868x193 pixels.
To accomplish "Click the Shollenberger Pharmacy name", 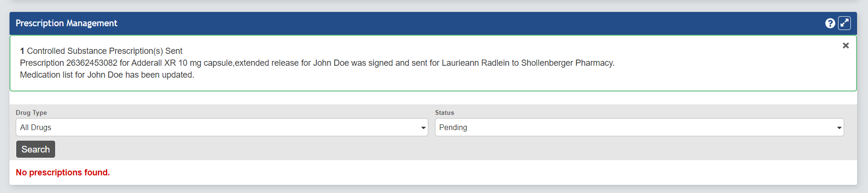I will pos(567,63).
